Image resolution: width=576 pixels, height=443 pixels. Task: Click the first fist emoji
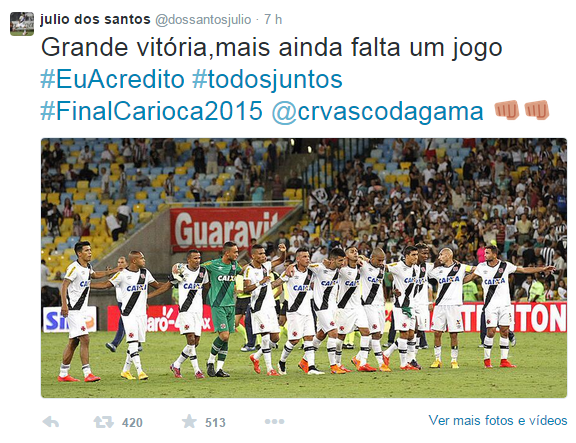pos(507,110)
